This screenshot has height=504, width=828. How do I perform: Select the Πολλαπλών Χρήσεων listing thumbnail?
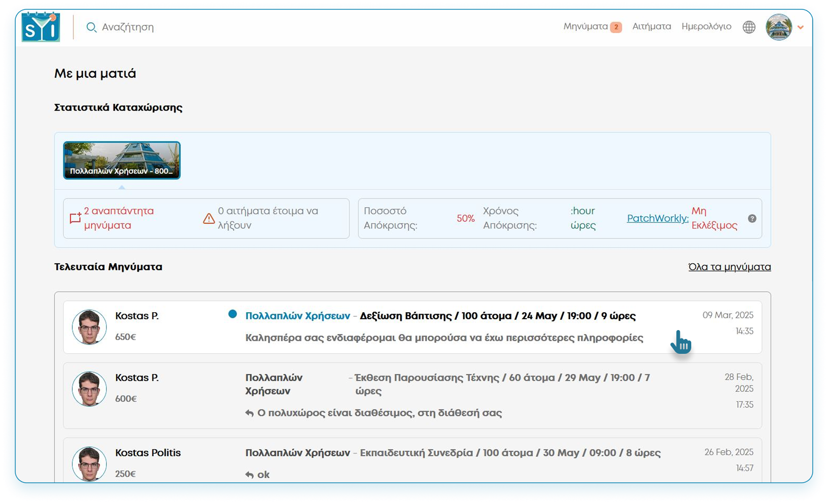pyautogui.click(x=122, y=160)
